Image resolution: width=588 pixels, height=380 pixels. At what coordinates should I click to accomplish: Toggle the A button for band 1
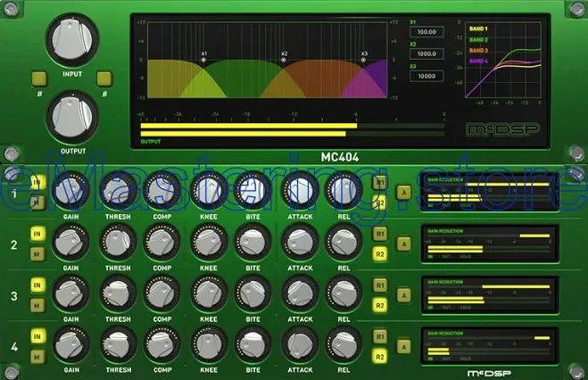click(404, 193)
